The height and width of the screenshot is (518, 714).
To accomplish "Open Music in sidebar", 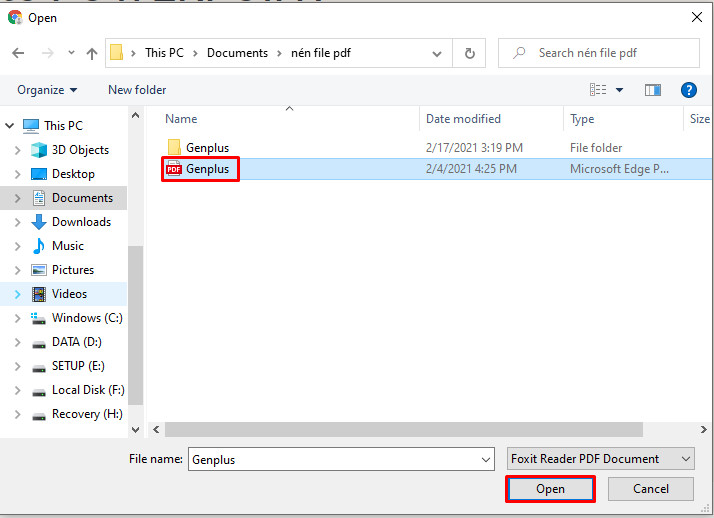I will 68,246.
